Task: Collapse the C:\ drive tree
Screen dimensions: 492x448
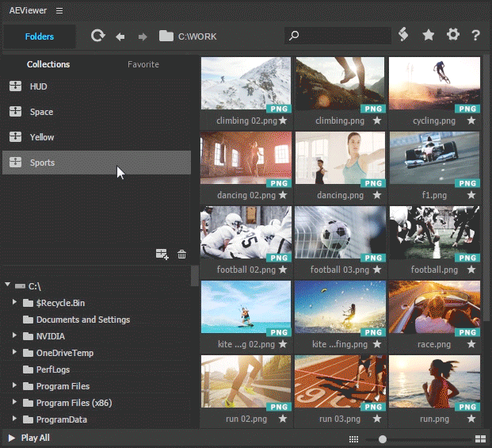Action: coord(8,285)
